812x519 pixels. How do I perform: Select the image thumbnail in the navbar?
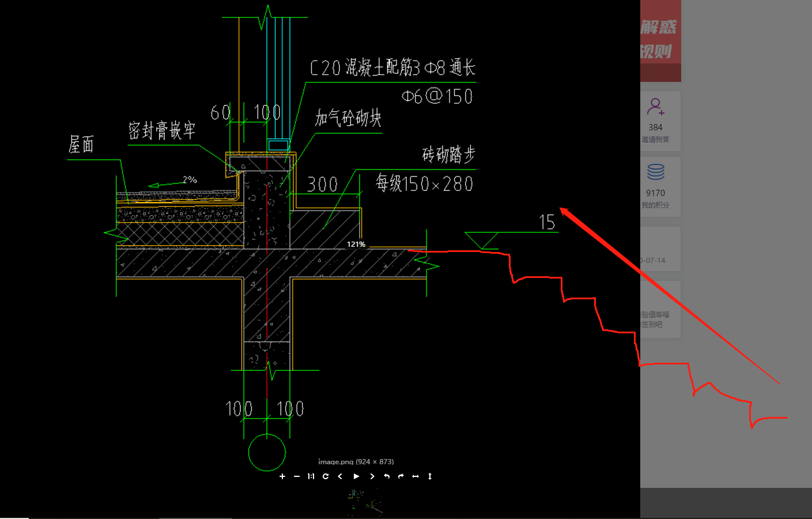click(365, 502)
